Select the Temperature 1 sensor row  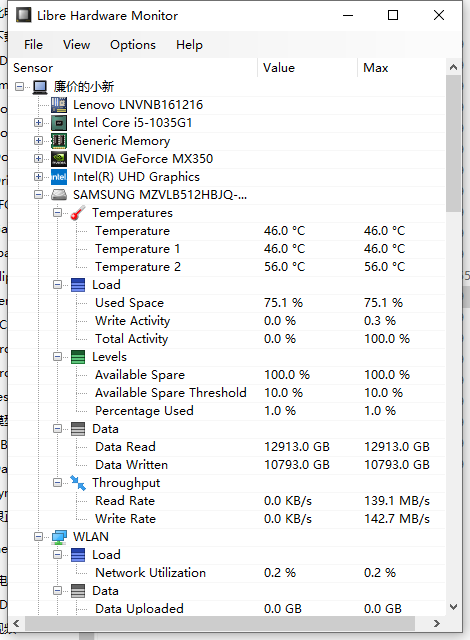pos(227,249)
